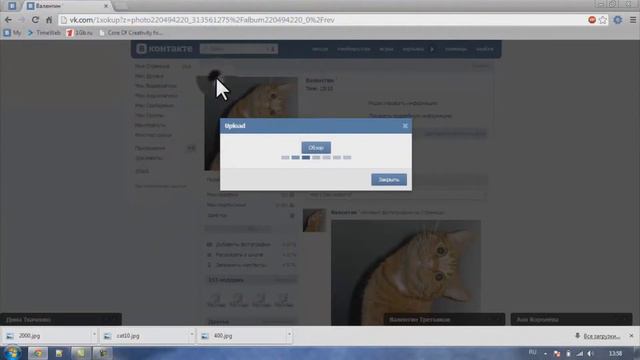Click the red Adblock icon in address bar

coord(592,20)
